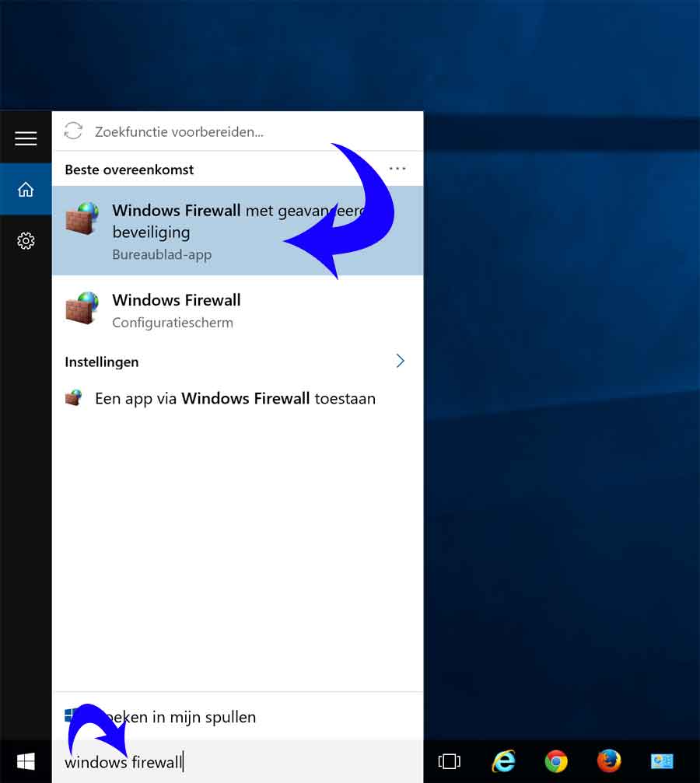Launch Internet Explorer from taskbar
The image size is (700, 783).
[x=503, y=761]
